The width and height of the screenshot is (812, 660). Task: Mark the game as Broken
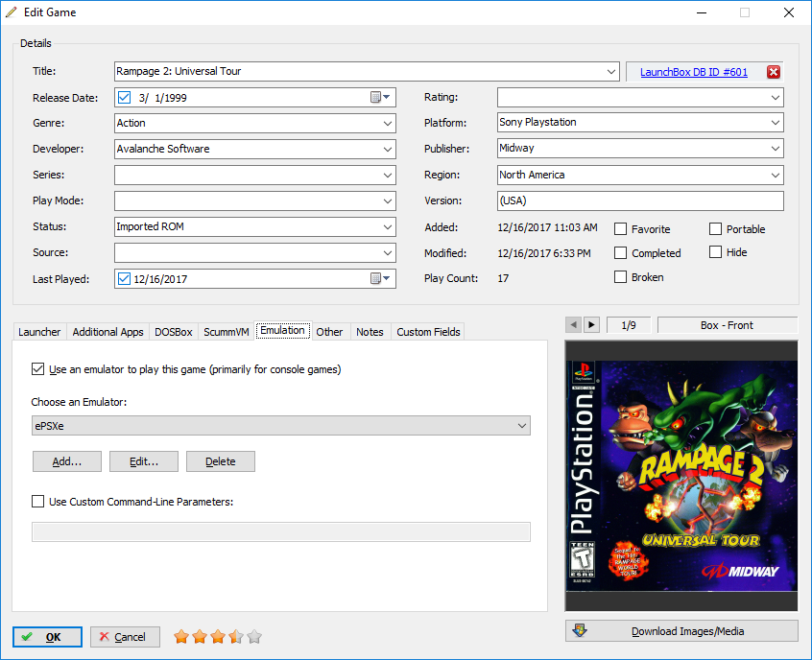point(620,277)
